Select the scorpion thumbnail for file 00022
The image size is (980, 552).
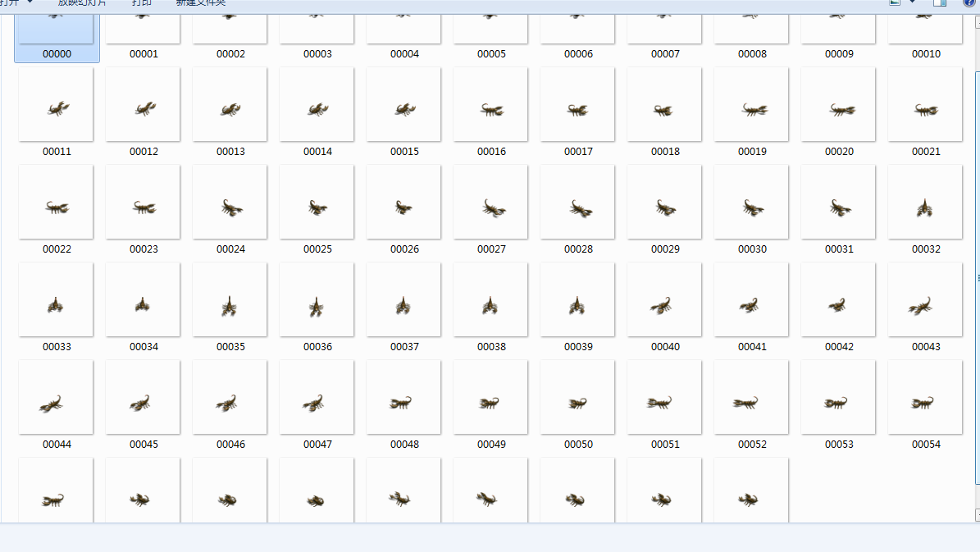pyautogui.click(x=57, y=202)
